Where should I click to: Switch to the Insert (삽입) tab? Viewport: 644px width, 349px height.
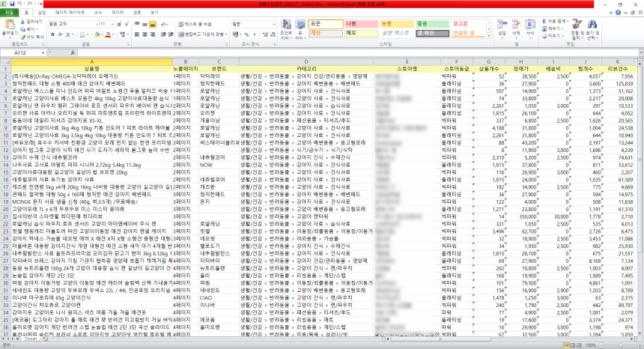click(42, 13)
